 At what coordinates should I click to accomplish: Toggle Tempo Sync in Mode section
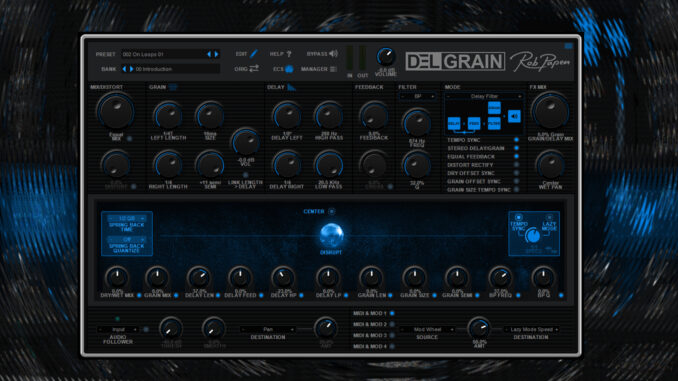pyautogui.click(x=516, y=140)
